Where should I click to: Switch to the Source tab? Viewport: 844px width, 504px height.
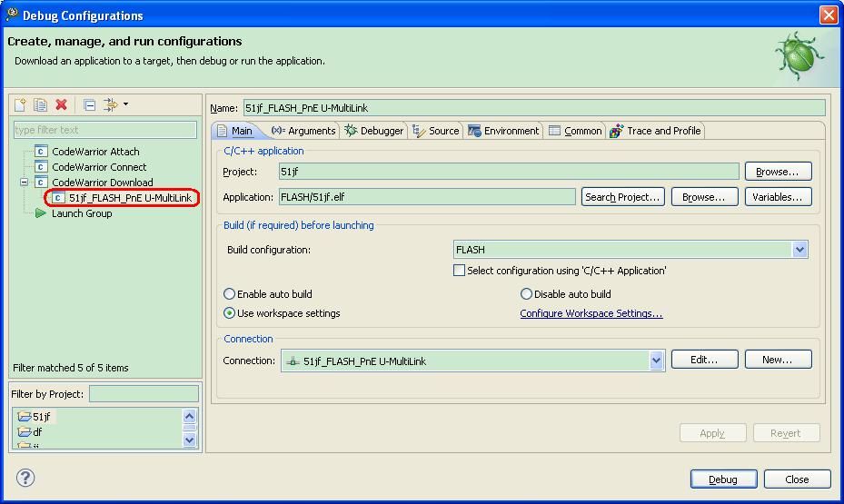click(436, 131)
